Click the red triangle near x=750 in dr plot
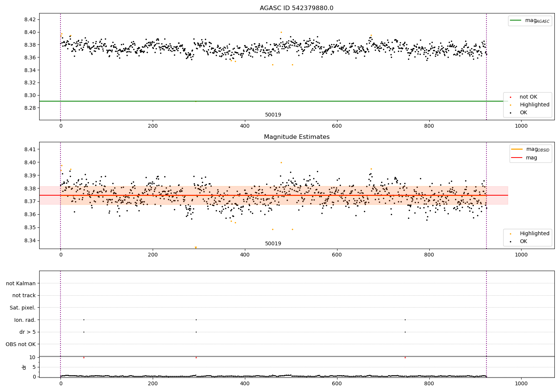Viewport: 560px width, 392px height. [405, 357]
